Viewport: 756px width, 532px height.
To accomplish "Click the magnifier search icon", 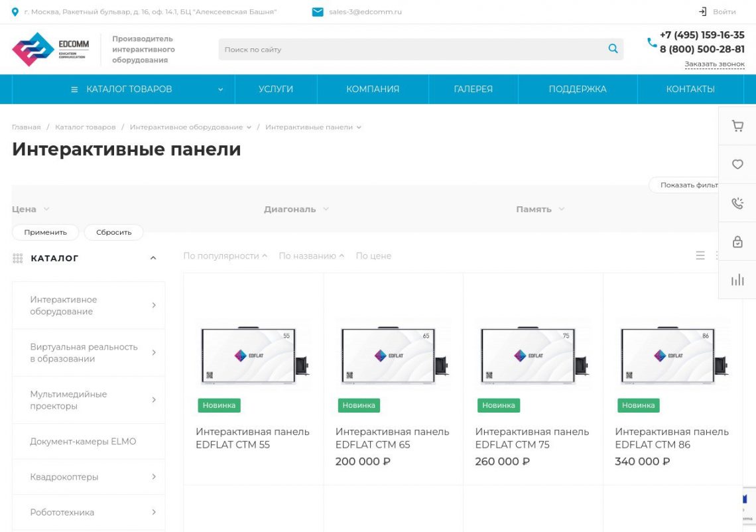I will pyautogui.click(x=613, y=49).
